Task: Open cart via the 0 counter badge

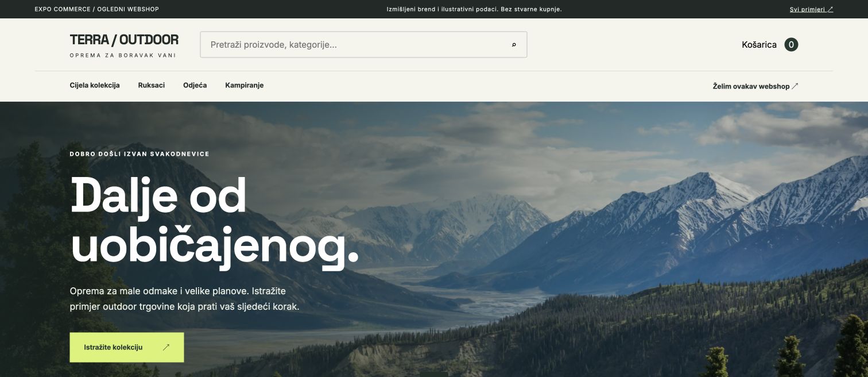Action: [x=791, y=44]
